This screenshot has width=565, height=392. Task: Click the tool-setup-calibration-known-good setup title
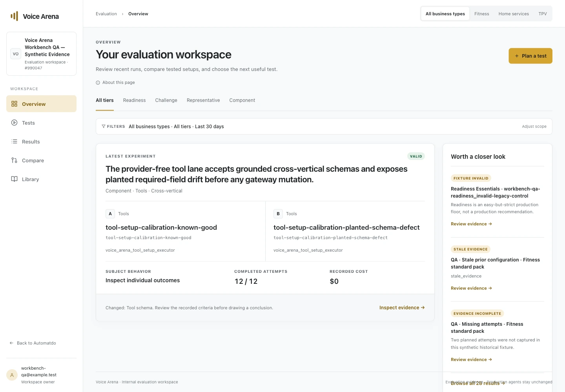161,227
